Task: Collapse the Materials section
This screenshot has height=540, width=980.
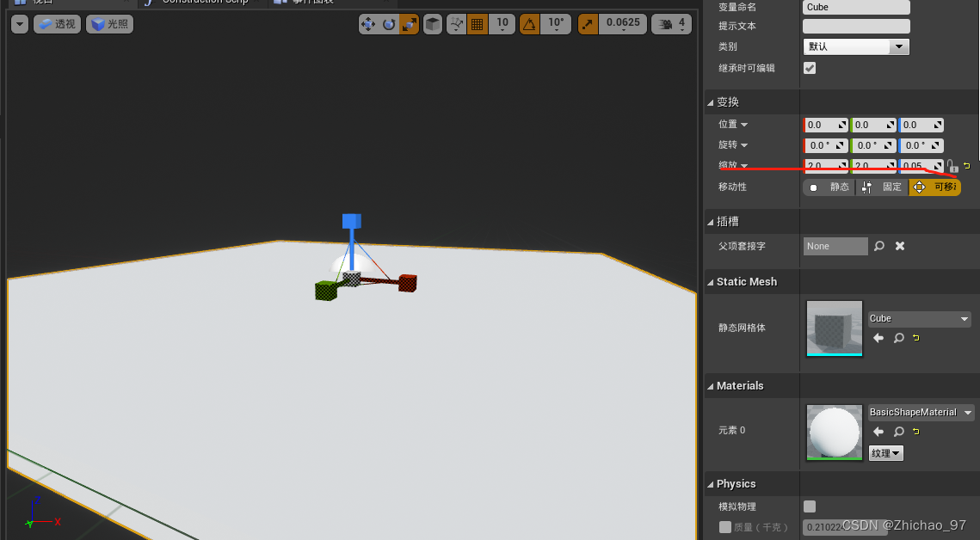Action: (711, 386)
